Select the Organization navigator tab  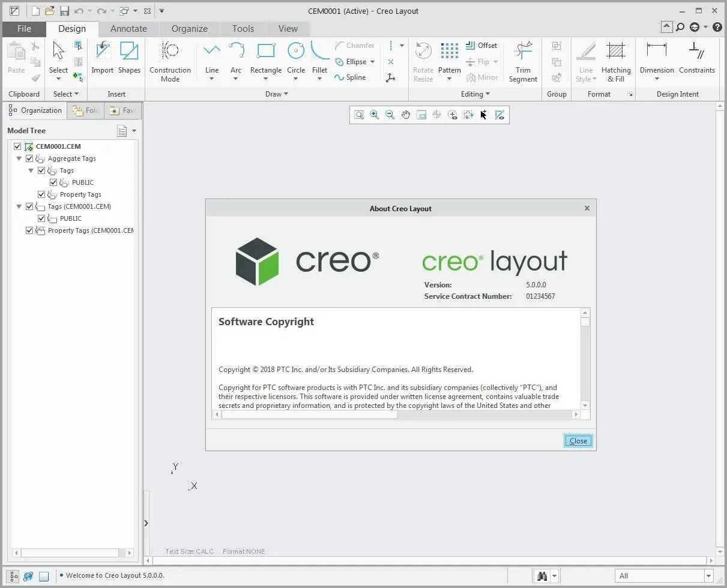[35, 110]
